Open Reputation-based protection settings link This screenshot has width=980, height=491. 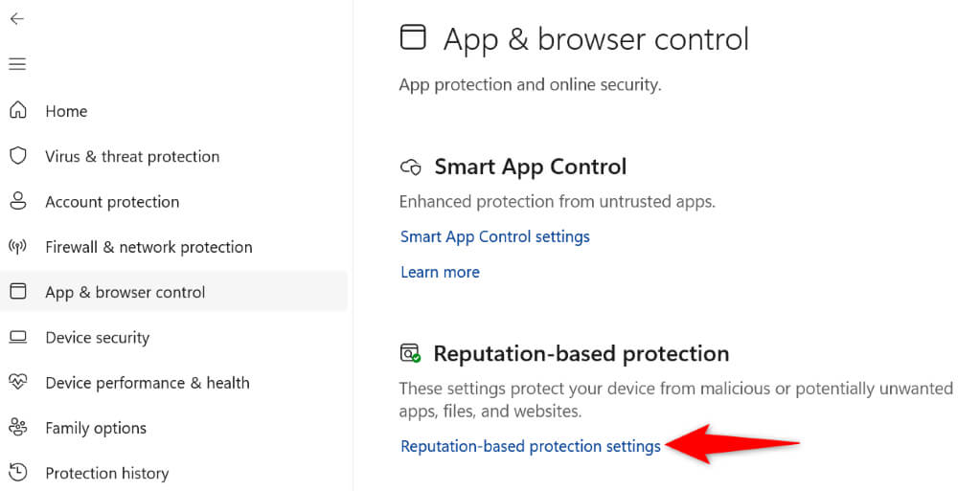pyautogui.click(x=530, y=446)
